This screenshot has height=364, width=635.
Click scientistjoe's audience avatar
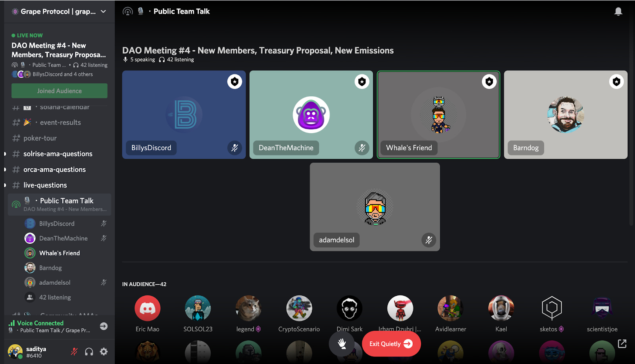[602, 308]
